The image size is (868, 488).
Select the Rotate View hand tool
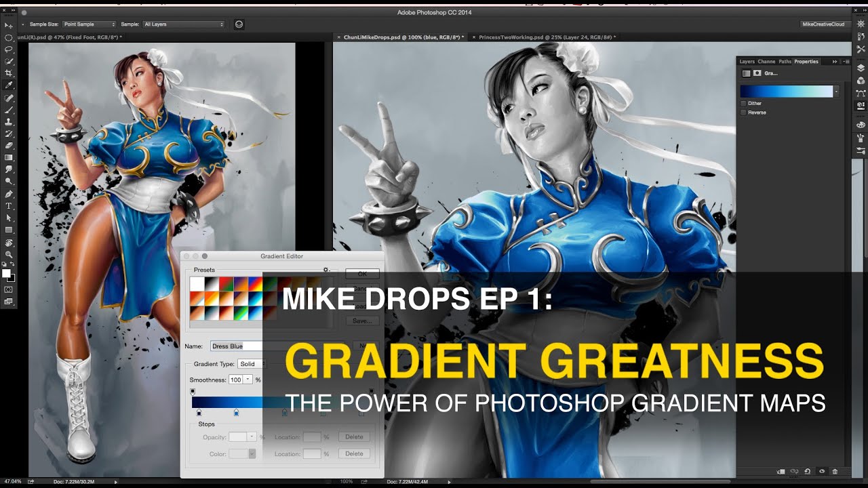[9, 242]
